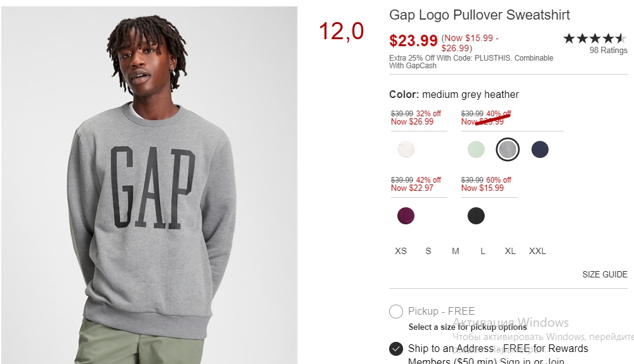This screenshot has width=634, height=364.
Task: Select the light green color swatch
Action: click(476, 150)
